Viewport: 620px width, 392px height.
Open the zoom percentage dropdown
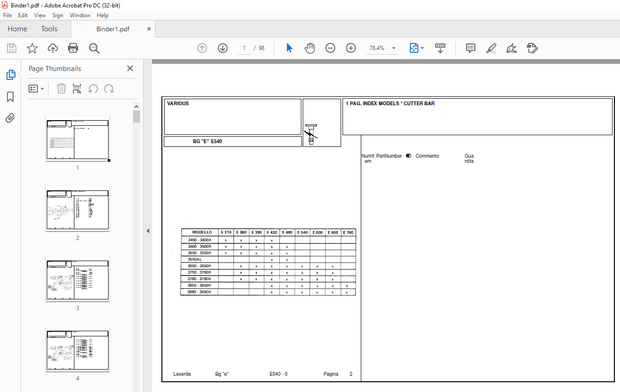tap(394, 48)
